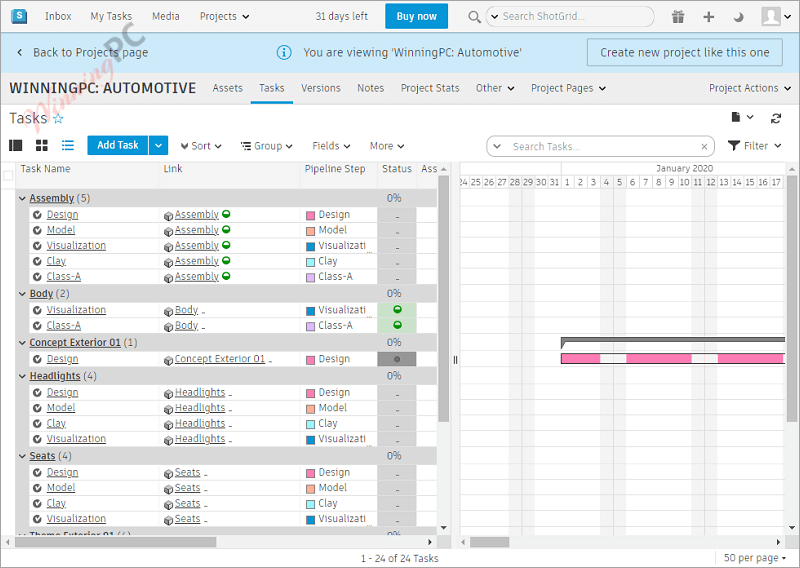
Task: Switch to the Notes tab
Action: click(370, 88)
